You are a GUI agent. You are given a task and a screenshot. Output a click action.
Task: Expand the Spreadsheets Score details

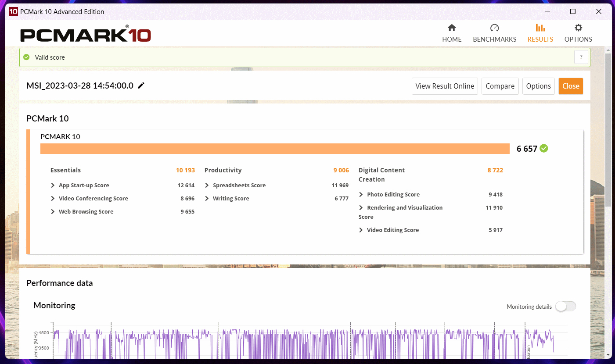point(207,186)
